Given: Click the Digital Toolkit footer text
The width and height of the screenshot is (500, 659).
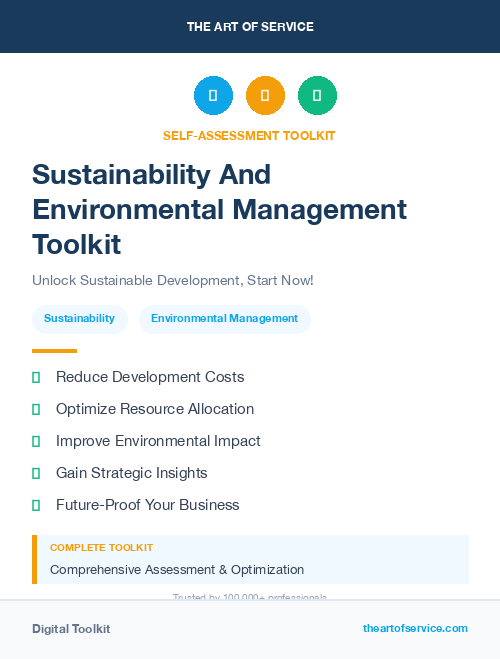Looking at the screenshot, I should coord(71,629).
